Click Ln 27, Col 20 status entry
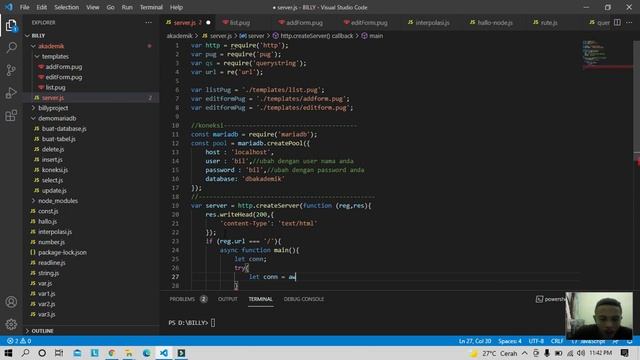Image resolution: width=640 pixels, height=360 pixels. 475,341
